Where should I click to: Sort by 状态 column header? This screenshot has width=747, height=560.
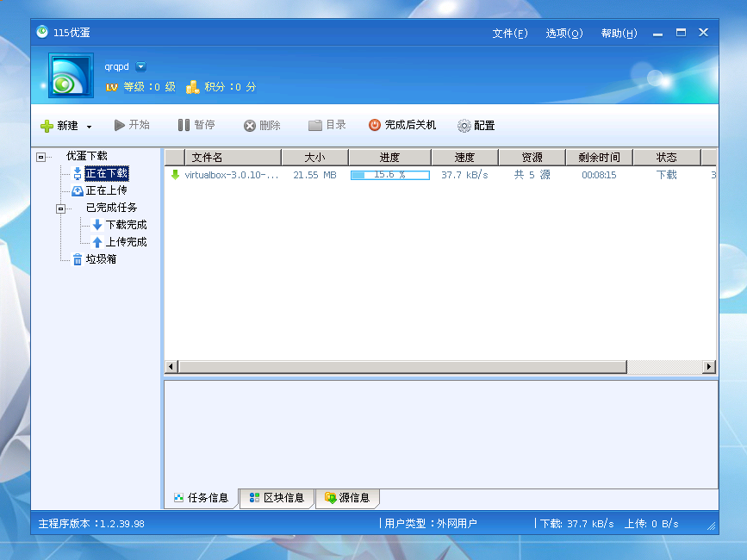pyautogui.click(x=667, y=157)
